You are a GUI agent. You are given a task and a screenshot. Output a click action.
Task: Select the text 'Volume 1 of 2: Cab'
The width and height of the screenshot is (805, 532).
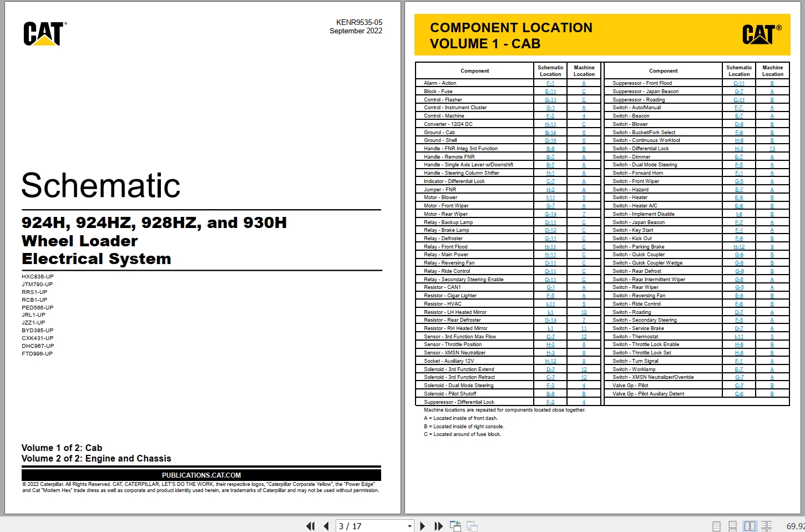62,448
